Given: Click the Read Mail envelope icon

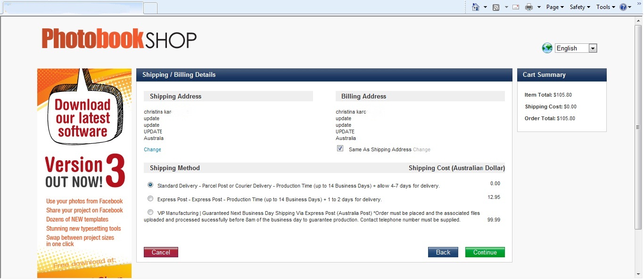Looking at the screenshot, I should (516, 7).
